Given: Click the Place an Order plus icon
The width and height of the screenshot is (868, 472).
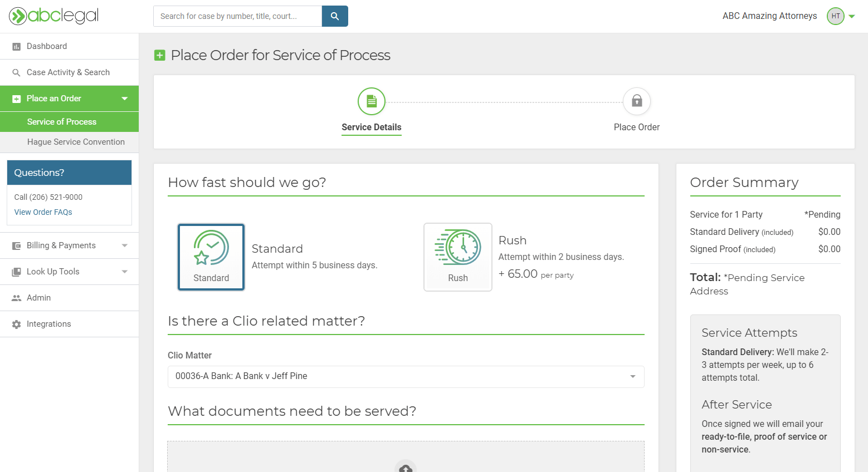Looking at the screenshot, I should [x=17, y=99].
